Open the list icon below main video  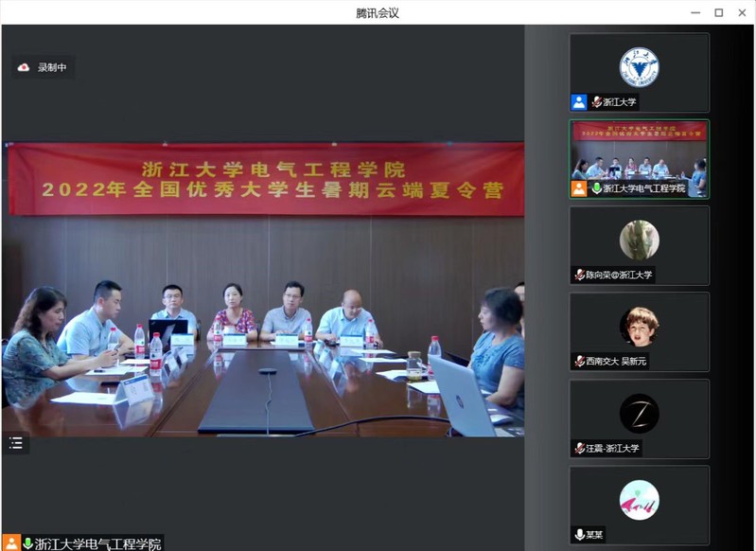point(15,443)
